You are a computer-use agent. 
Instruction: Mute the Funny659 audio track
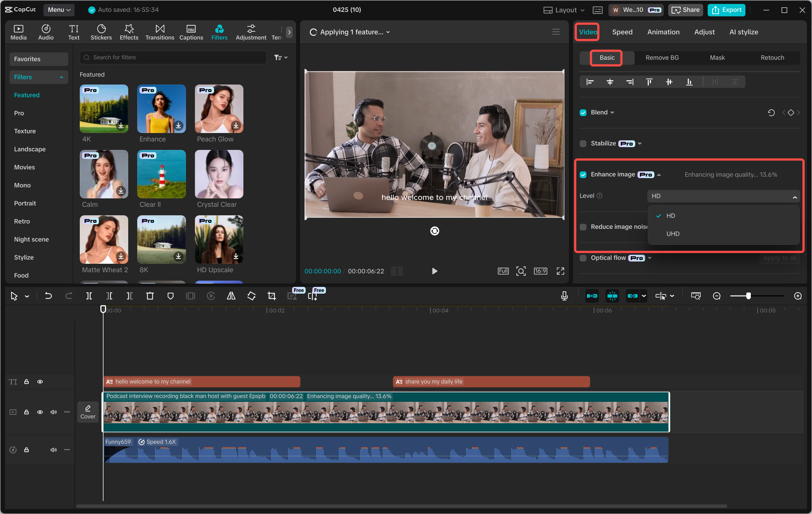point(53,450)
